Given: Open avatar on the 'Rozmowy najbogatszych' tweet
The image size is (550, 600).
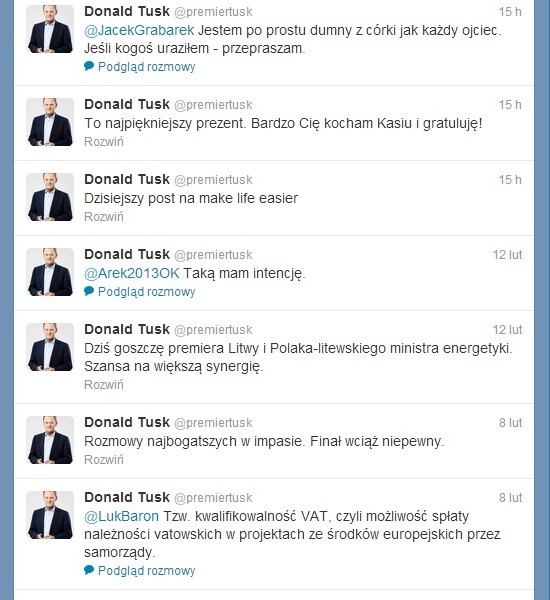Looking at the screenshot, I should [x=50, y=440].
